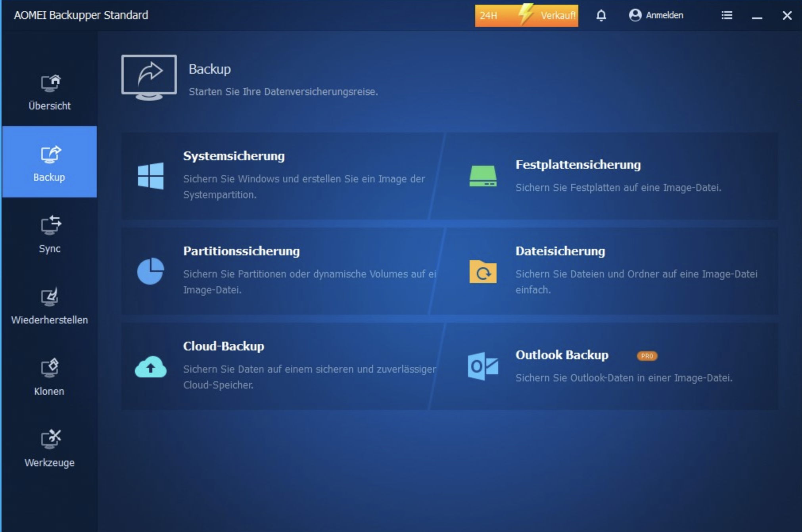Image resolution: width=802 pixels, height=532 pixels.
Task: Select the Backup sidebar tab
Action: click(x=50, y=163)
